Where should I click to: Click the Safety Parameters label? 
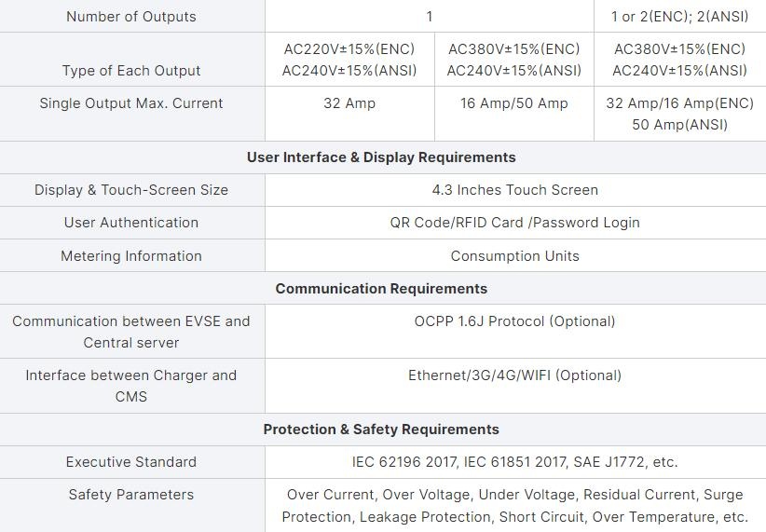point(130,495)
